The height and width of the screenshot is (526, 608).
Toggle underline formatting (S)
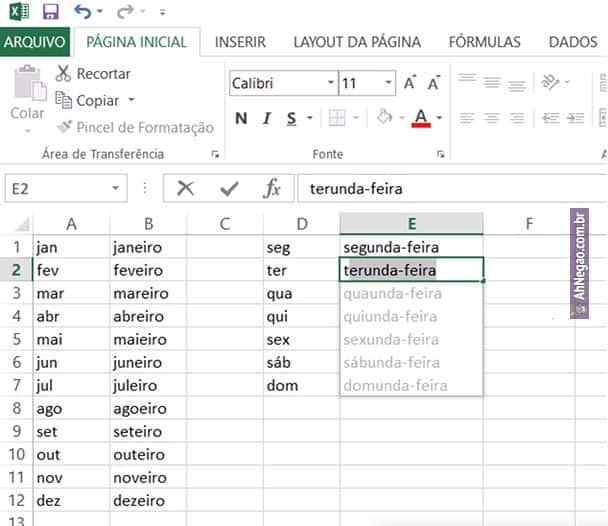click(x=292, y=119)
